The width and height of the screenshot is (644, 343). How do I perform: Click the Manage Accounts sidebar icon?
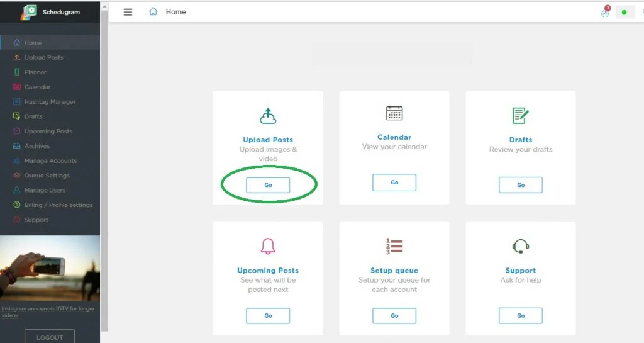point(16,160)
